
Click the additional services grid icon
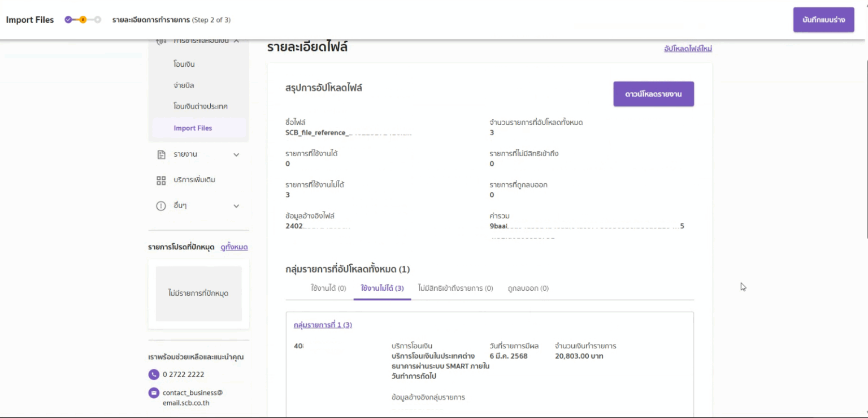(161, 180)
